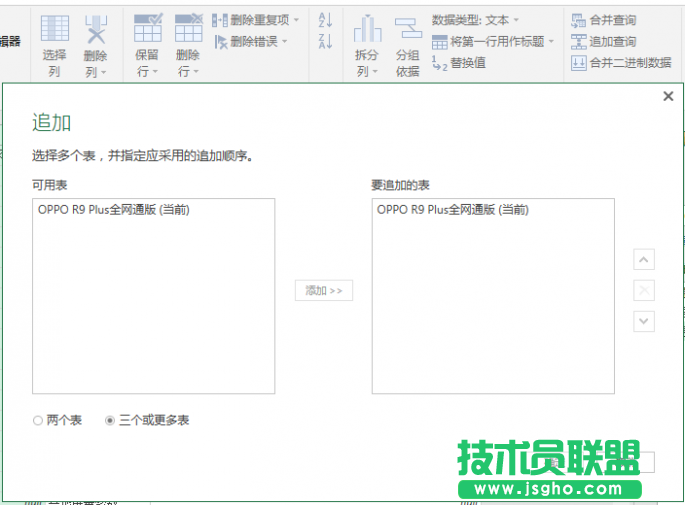The image size is (685, 505).
Task: Click the 删除行 (Remove Rows) icon
Action: [188, 30]
